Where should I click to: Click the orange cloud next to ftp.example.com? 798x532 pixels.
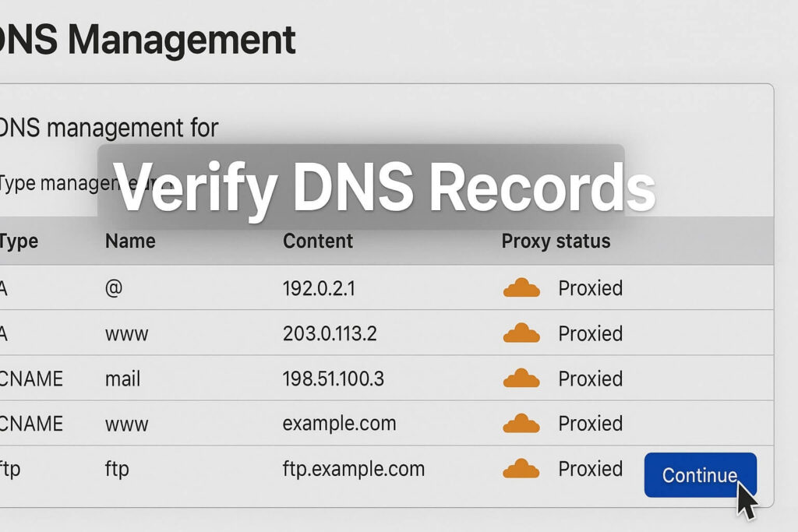click(x=523, y=469)
